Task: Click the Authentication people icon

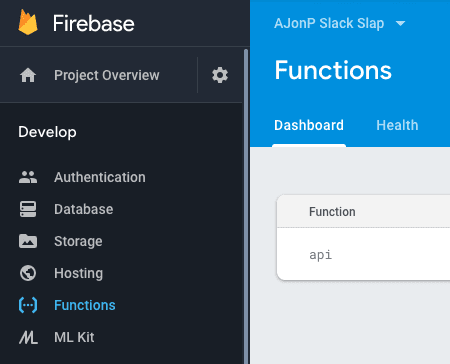Action: 28,177
